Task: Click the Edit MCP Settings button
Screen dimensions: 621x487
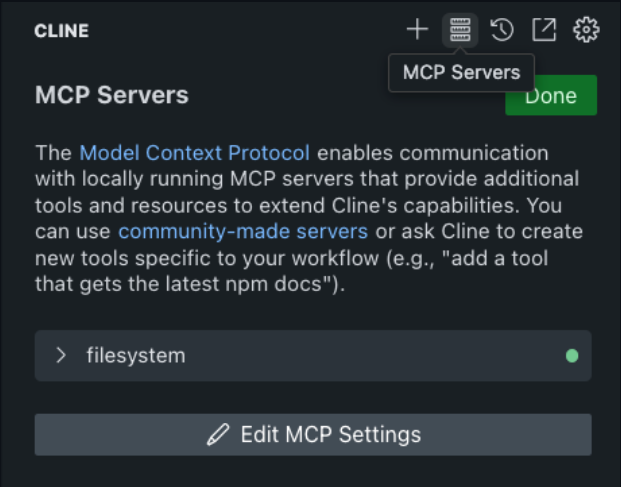Action: pos(313,435)
